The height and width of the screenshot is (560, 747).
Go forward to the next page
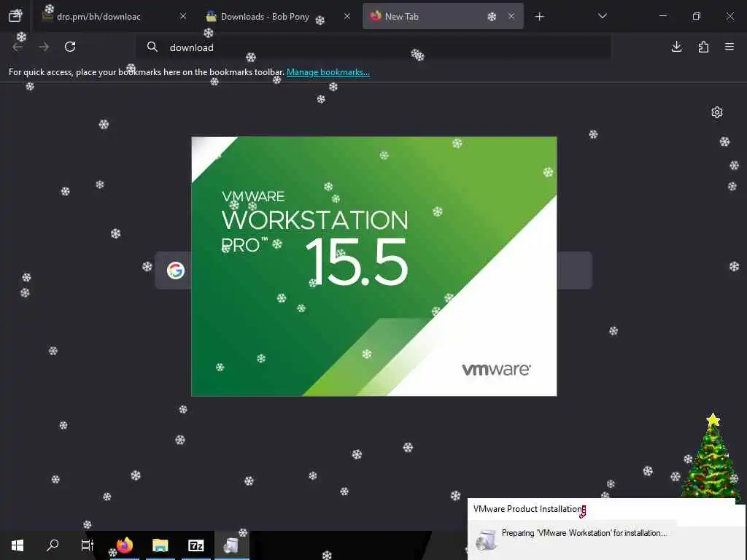click(x=44, y=47)
